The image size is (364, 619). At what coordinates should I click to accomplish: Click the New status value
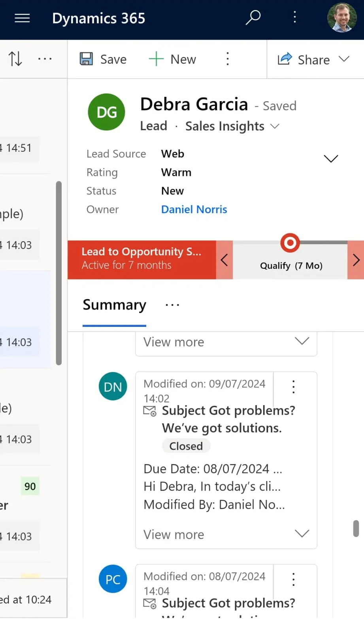coord(172,191)
